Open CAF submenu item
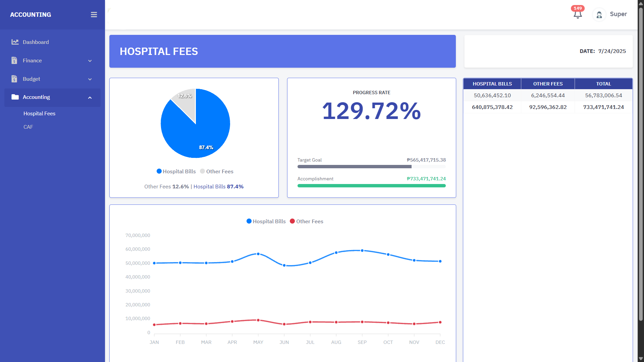 pos(28,127)
